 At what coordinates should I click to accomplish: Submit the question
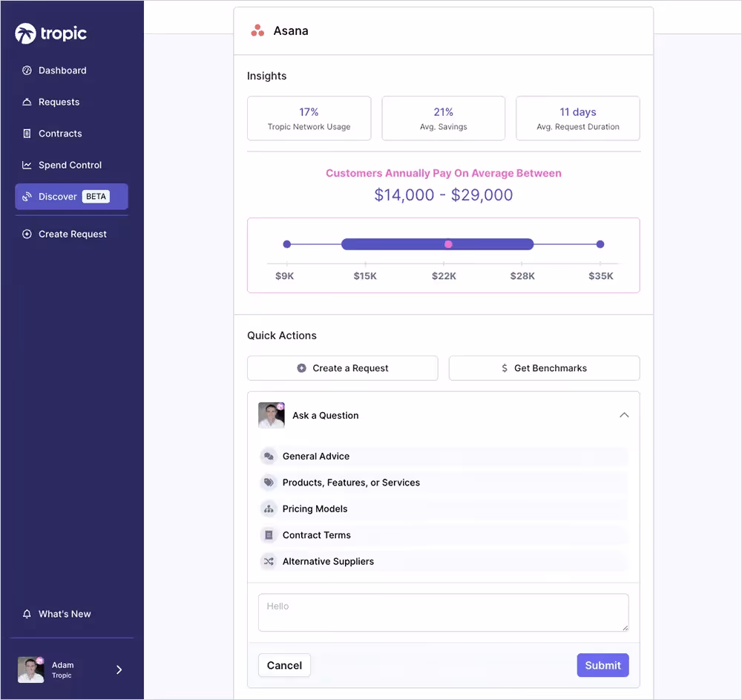click(603, 665)
